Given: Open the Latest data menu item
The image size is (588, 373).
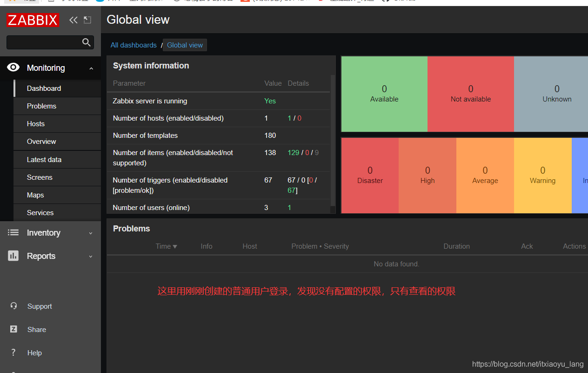Looking at the screenshot, I should pos(57,160).
